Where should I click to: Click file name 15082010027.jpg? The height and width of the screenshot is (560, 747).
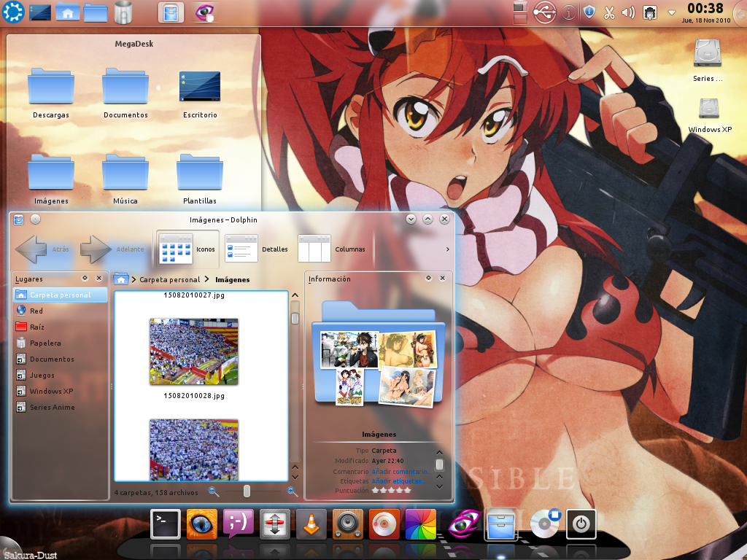tap(194, 295)
